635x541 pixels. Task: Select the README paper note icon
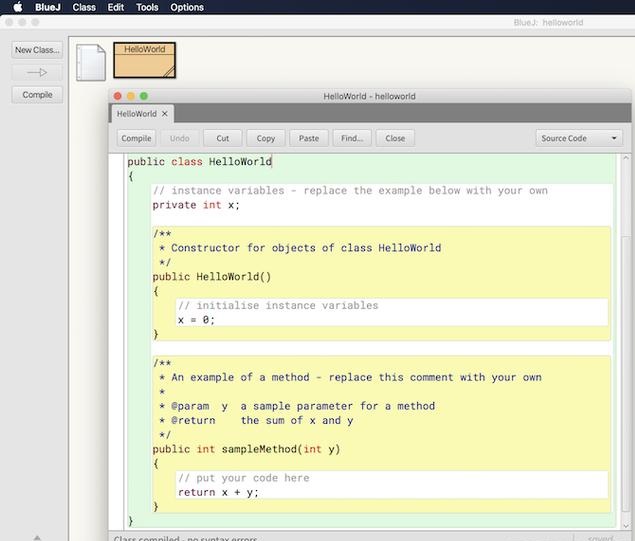91,62
